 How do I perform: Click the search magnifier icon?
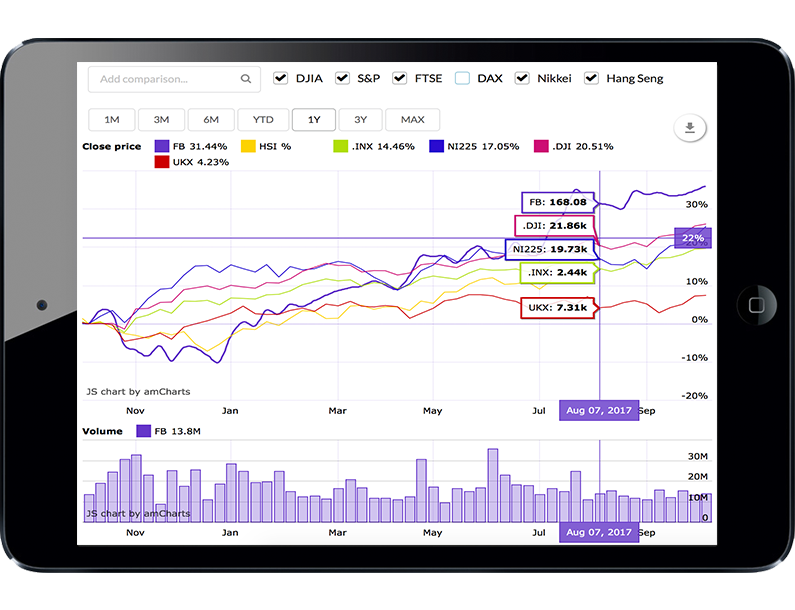coord(246,79)
